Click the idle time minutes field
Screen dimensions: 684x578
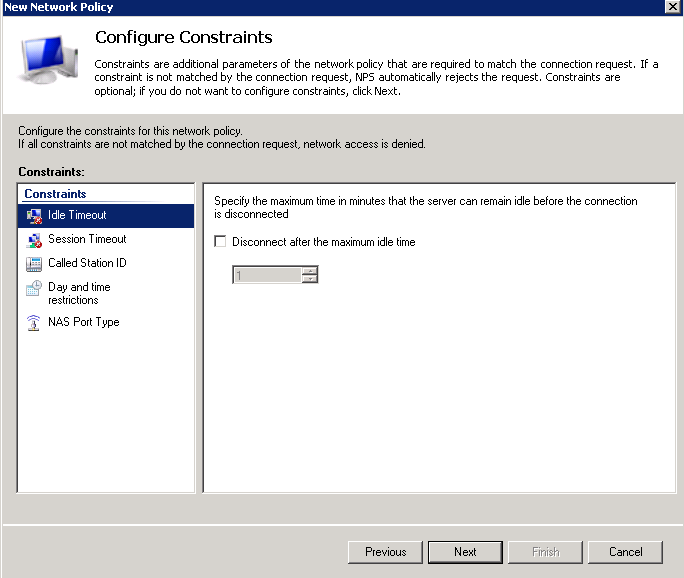[267, 275]
